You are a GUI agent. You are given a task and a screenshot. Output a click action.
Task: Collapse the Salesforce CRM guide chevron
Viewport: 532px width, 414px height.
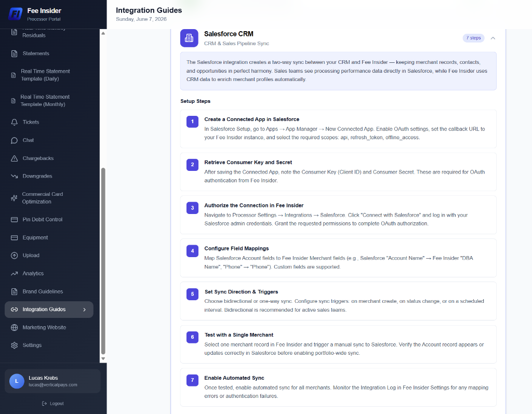(x=493, y=38)
